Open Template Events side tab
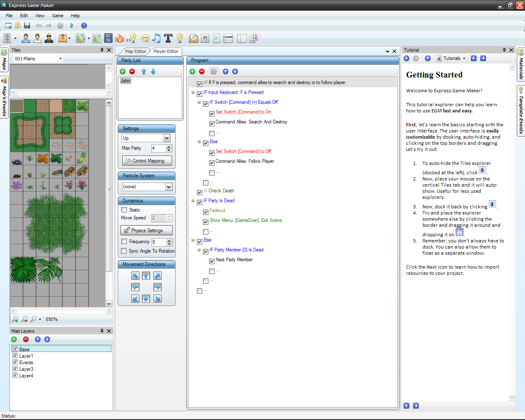Image resolution: width=525 pixels, height=420 pixels. (x=521, y=111)
